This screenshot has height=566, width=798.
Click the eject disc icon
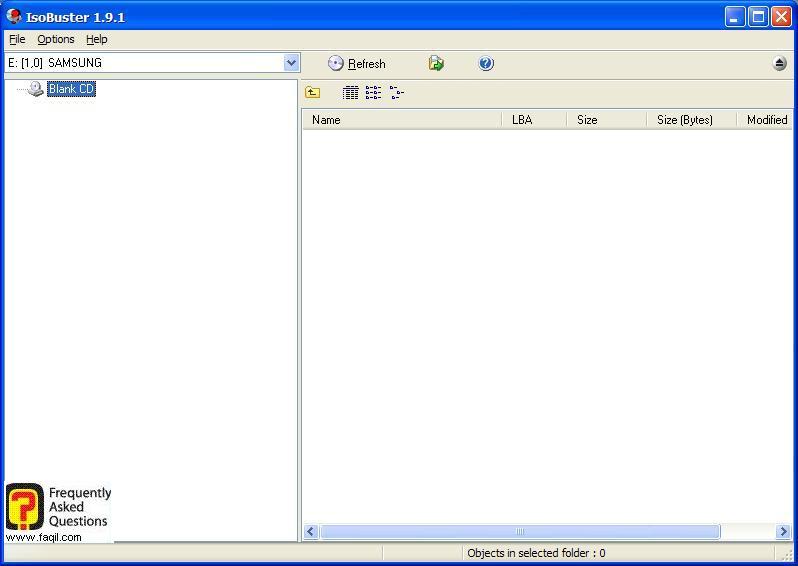click(x=780, y=63)
